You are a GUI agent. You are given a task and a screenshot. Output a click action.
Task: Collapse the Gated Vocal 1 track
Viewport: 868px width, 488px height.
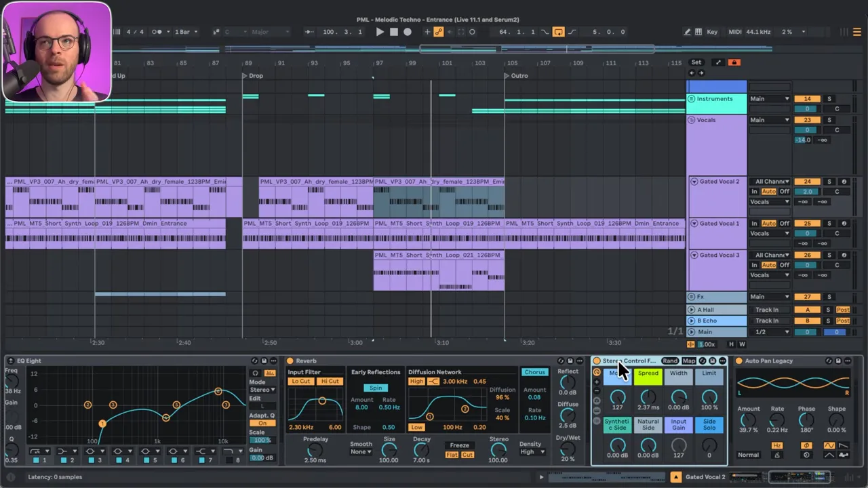coord(694,223)
